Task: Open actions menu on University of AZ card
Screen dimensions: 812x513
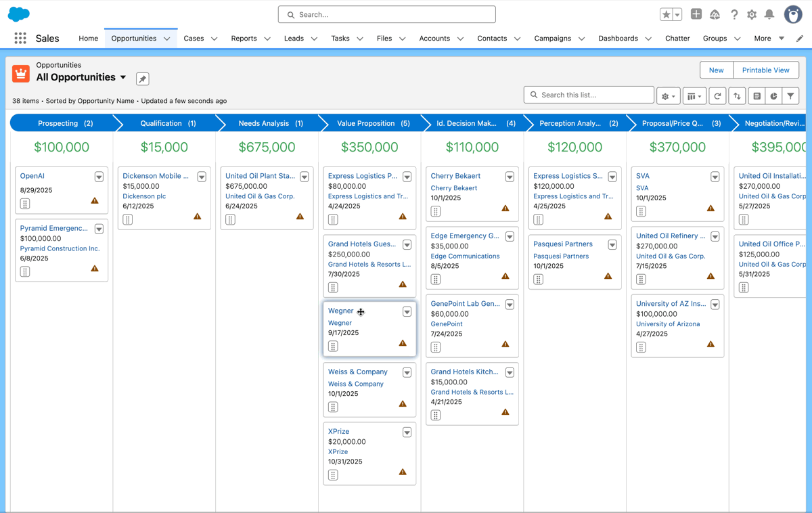Action: pyautogui.click(x=715, y=305)
